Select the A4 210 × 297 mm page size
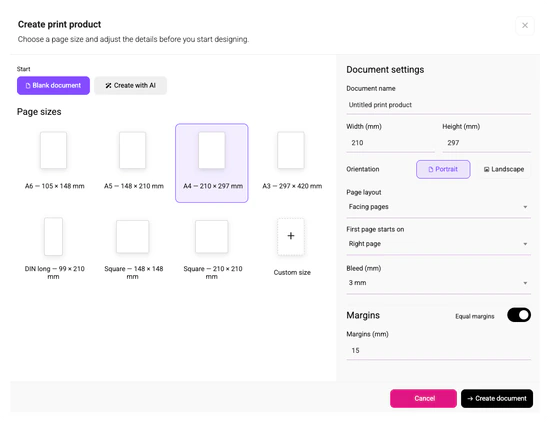This screenshot has width=550, height=423. pyautogui.click(x=212, y=163)
